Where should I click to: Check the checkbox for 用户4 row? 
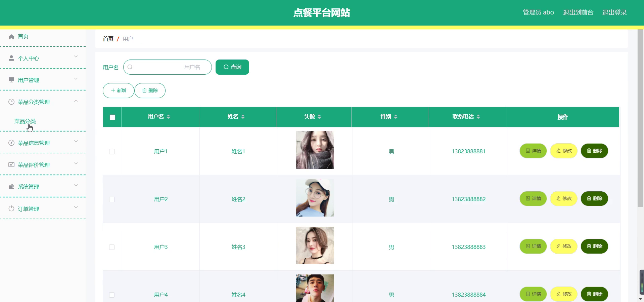112,295
